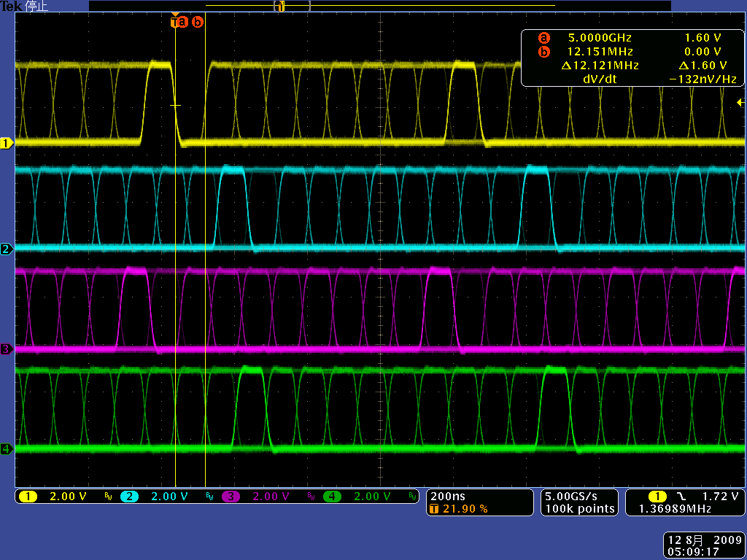The width and height of the screenshot is (747, 560).
Task: Click the 5.00GS/s sample rate
Action: pos(570,496)
